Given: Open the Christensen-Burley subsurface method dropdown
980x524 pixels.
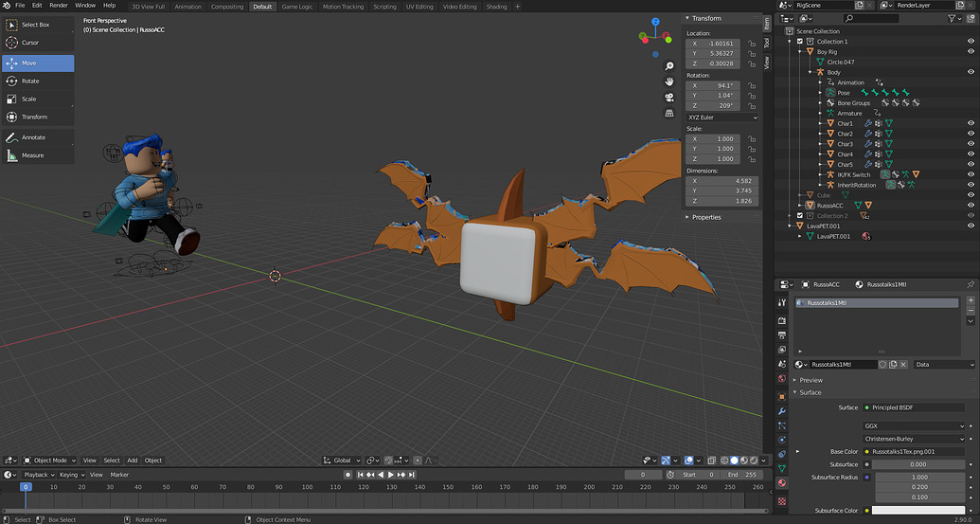Looking at the screenshot, I should (x=915, y=439).
